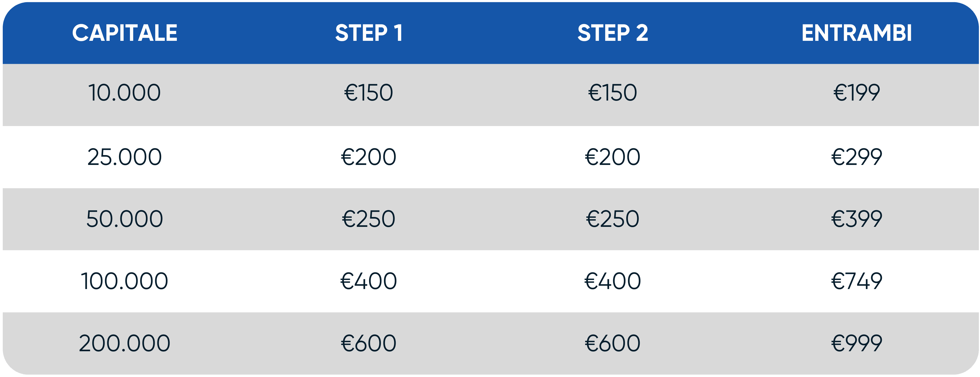Click the CAPITALE column header

(124, 33)
